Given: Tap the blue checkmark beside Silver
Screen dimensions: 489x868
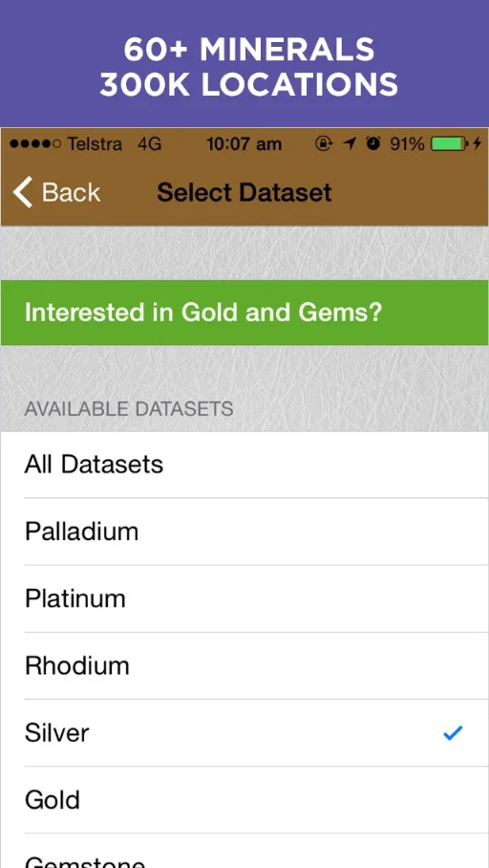Looking at the screenshot, I should click(x=453, y=733).
